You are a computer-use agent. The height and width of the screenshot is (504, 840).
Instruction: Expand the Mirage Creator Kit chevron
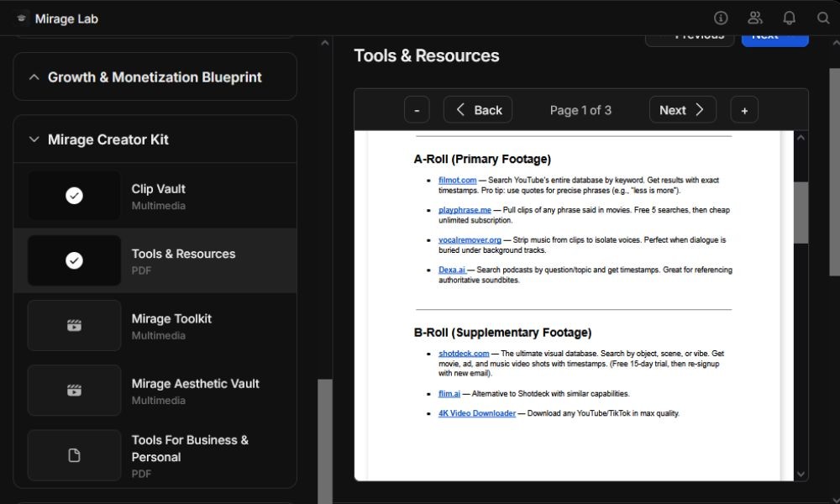click(x=34, y=139)
